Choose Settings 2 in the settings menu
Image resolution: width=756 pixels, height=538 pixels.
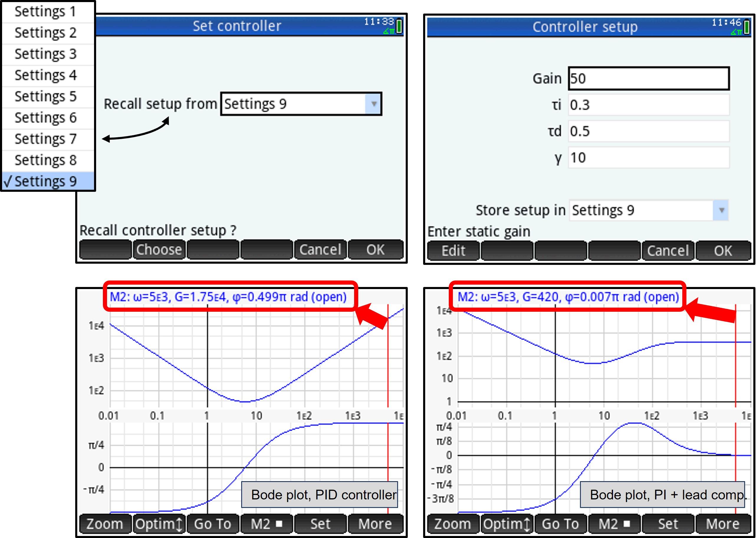[x=46, y=32]
